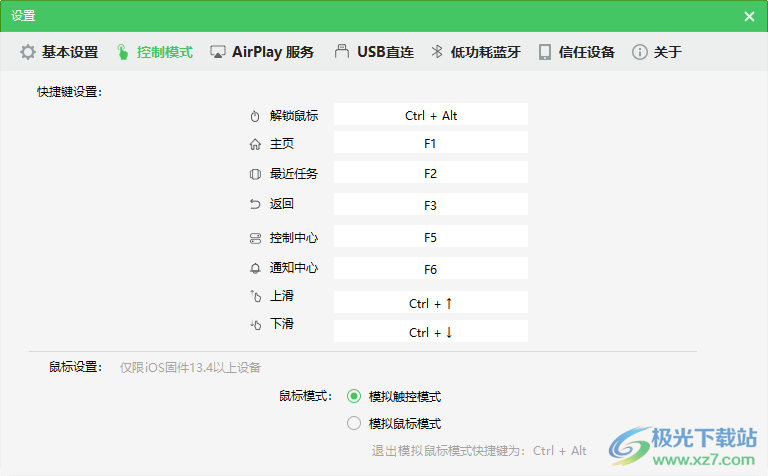Click the recent tasks icon beside 最近任务
This screenshot has width=768, height=476.
coord(255,174)
